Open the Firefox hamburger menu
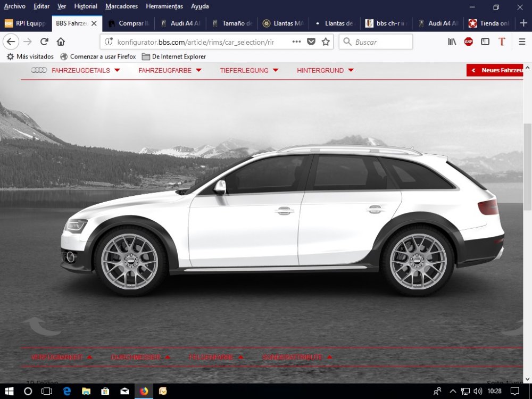This screenshot has height=399, width=532. pos(522,42)
